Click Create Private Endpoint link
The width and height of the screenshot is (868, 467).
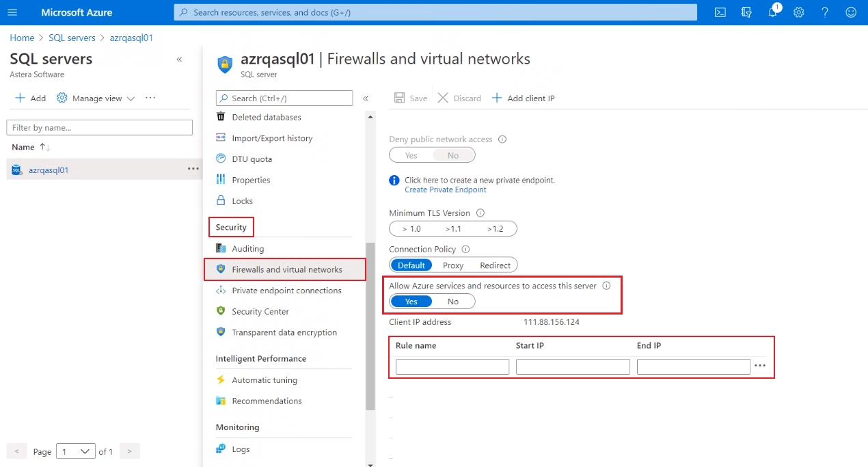[446, 190]
